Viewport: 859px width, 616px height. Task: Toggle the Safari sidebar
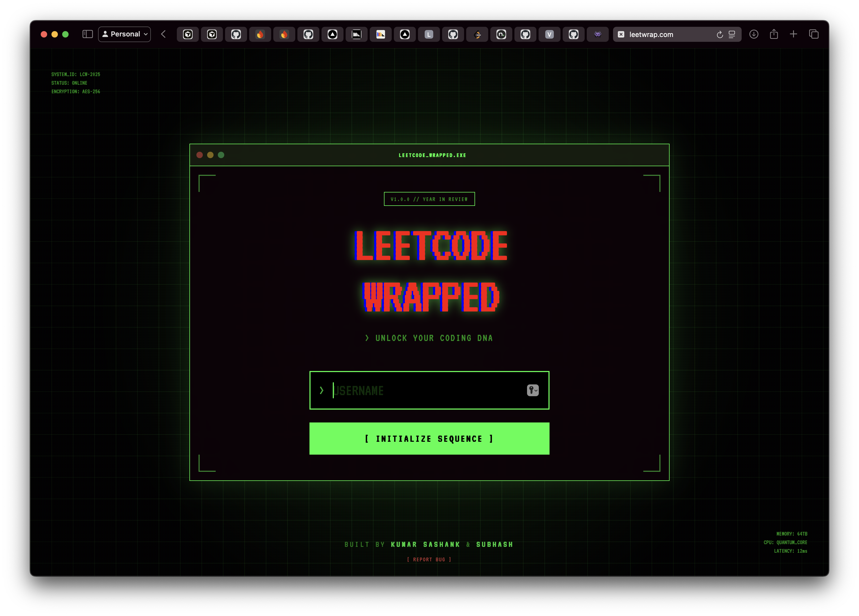(x=88, y=34)
